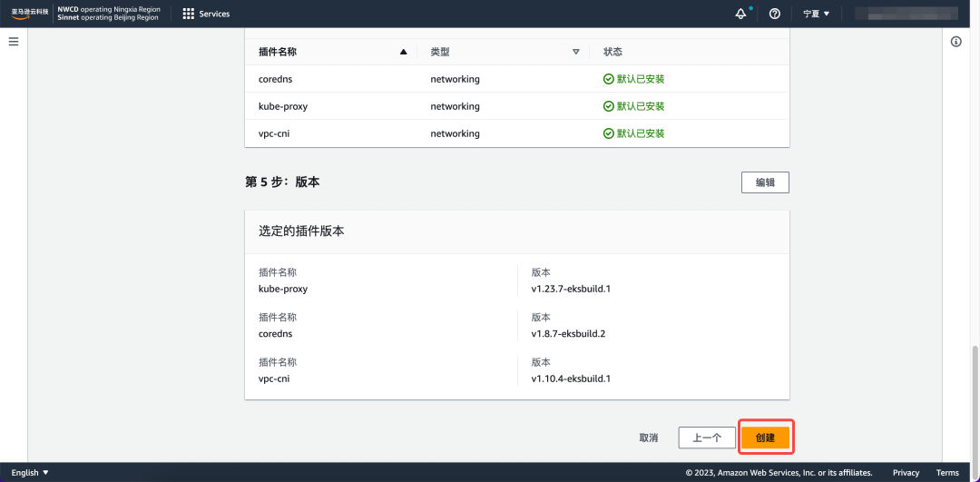980x482 pixels.
Task: Open the help question mark icon
Action: tap(775, 14)
